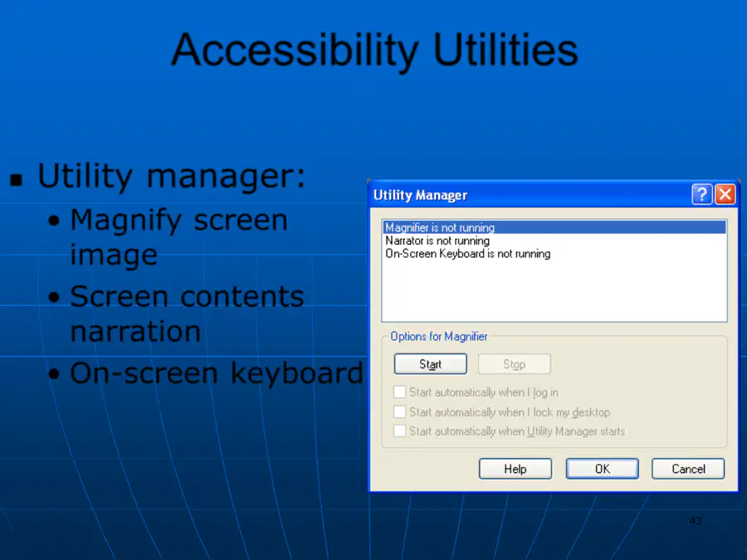Open Help from the dialog buttons
The image size is (747, 560).
coord(515,469)
